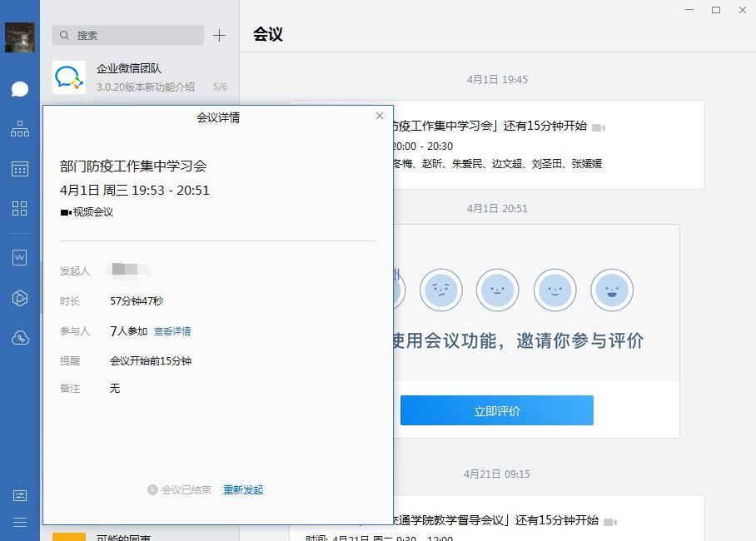Screen dimensions: 756x541
Task: Click the video camera icon on meeting reminder
Action: pyautogui.click(x=599, y=127)
